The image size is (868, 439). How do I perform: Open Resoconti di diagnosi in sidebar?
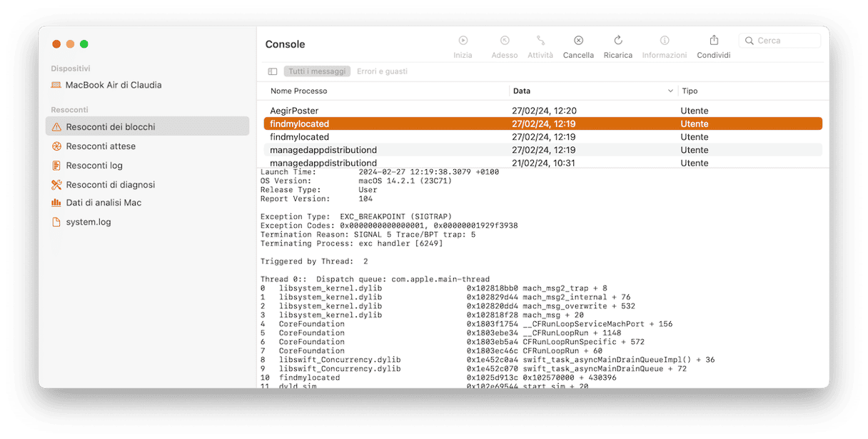point(111,185)
